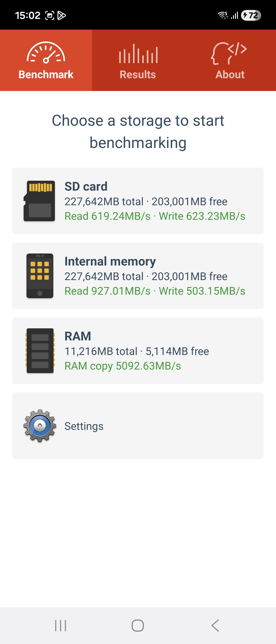This screenshot has width=276, height=644.
Task: Tap the RAM copy speed result
Action: pos(123,366)
